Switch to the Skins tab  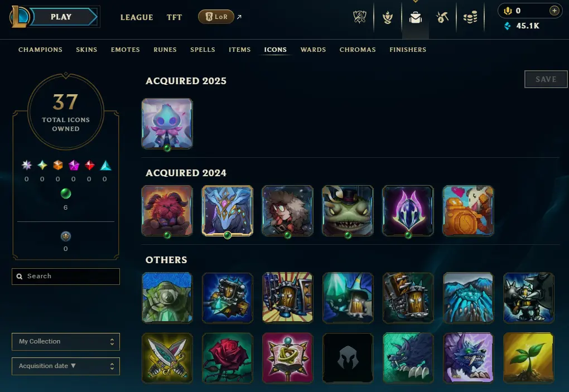tap(86, 50)
